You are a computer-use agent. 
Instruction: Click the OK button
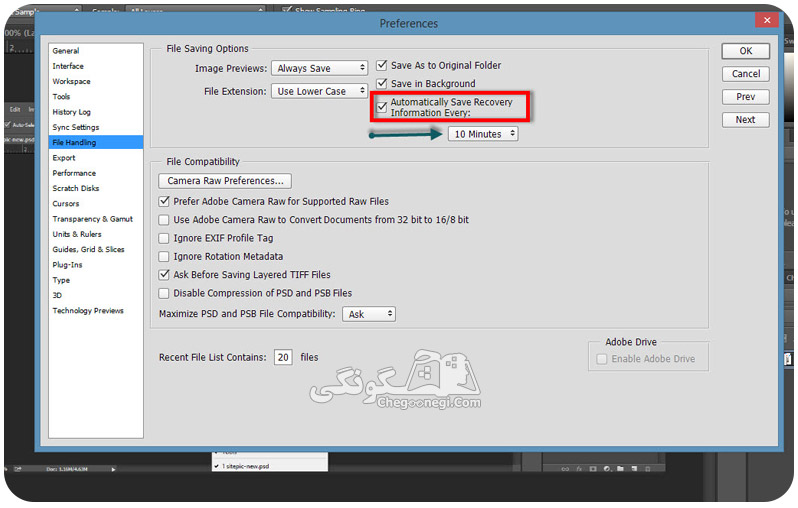746,51
